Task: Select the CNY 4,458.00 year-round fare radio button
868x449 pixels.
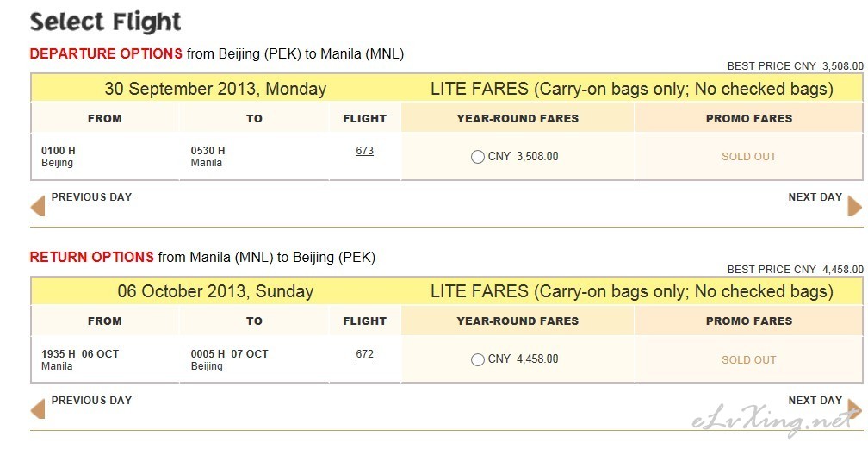Action: pyautogui.click(x=478, y=359)
